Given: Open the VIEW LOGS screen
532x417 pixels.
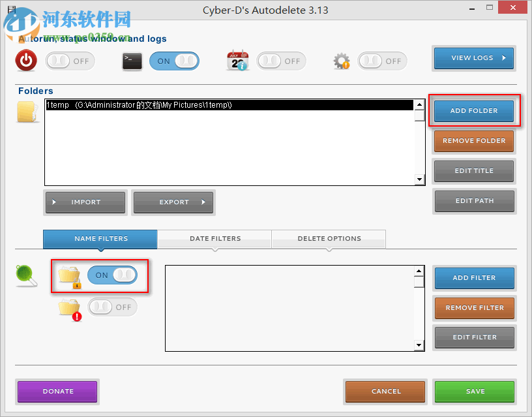Looking at the screenshot, I should (x=473, y=58).
